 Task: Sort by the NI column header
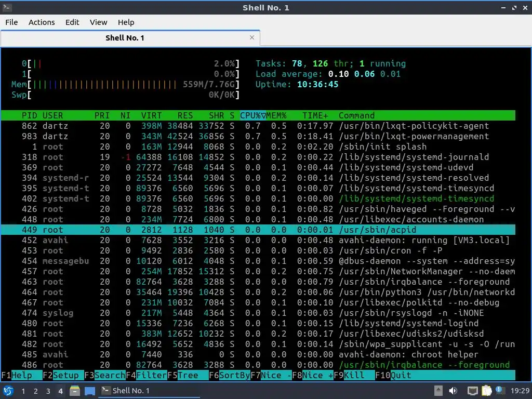coord(125,115)
